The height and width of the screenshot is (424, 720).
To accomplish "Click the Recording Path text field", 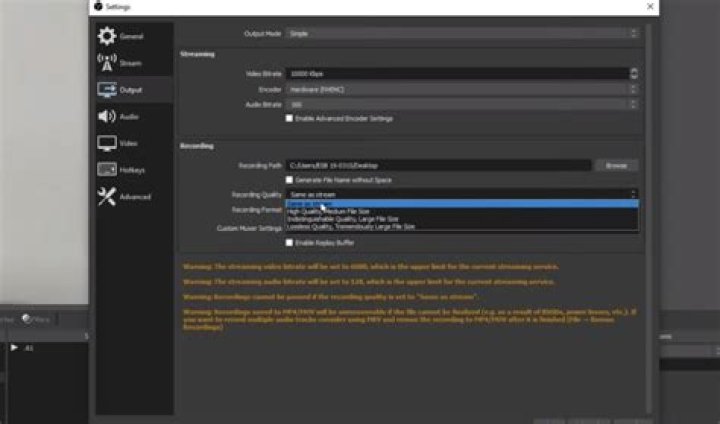I will point(438,165).
